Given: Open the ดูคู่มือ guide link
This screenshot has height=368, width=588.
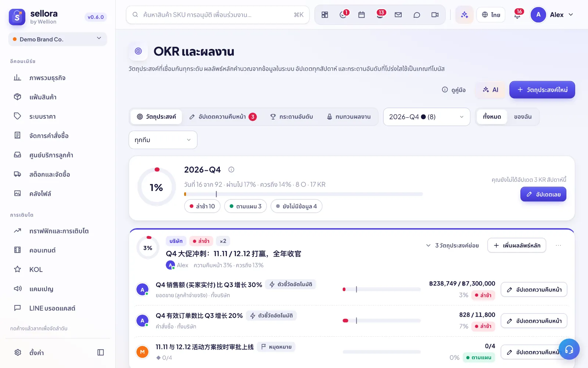Looking at the screenshot, I should point(453,90).
